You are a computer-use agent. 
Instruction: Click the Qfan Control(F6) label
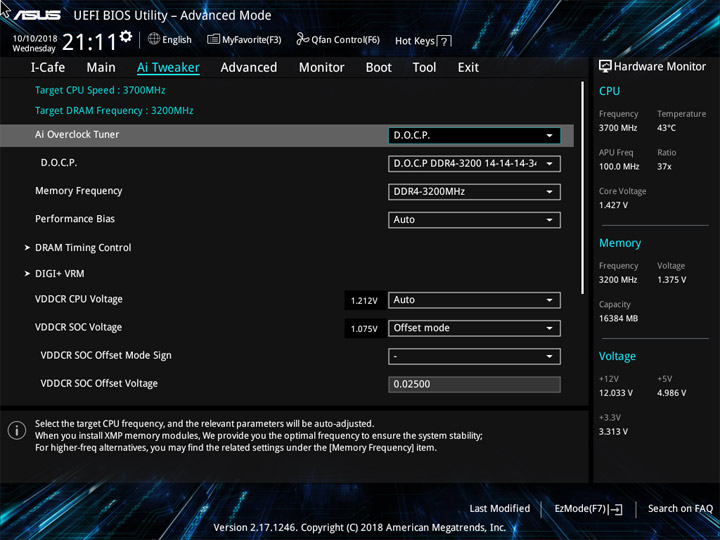coord(345,40)
